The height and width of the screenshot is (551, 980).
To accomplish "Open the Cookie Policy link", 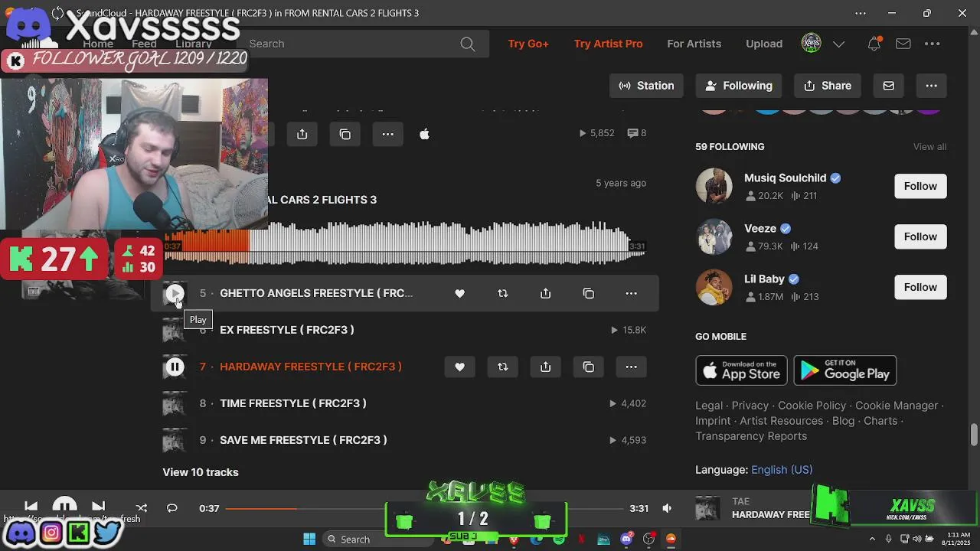I will coord(812,406).
